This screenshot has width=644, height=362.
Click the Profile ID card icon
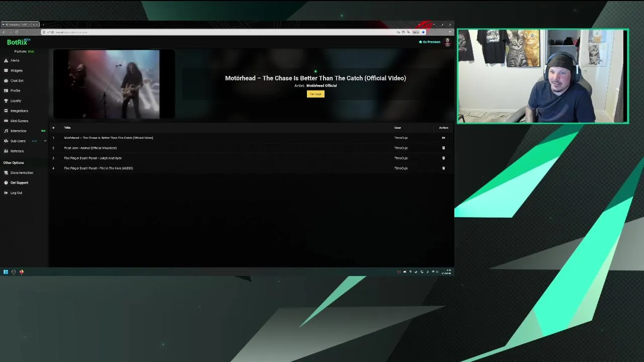(x=6, y=90)
